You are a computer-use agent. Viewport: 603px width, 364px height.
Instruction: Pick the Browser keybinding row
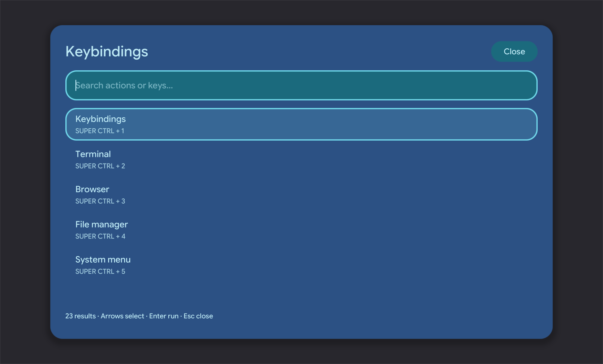pos(301,195)
